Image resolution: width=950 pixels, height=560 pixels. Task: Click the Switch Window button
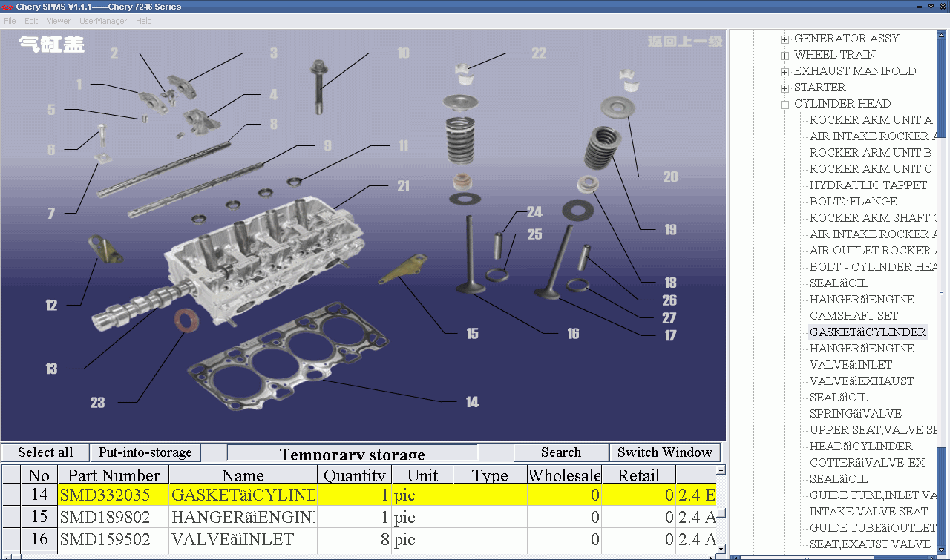click(664, 452)
